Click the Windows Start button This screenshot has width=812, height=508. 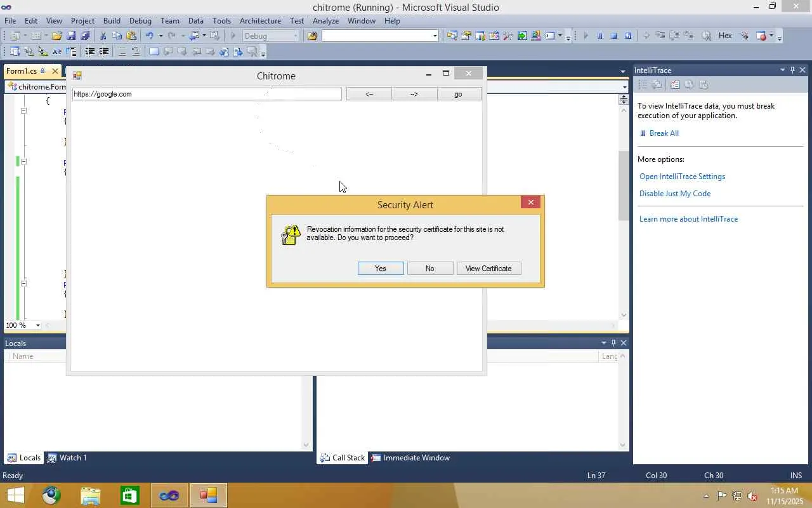(15, 495)
